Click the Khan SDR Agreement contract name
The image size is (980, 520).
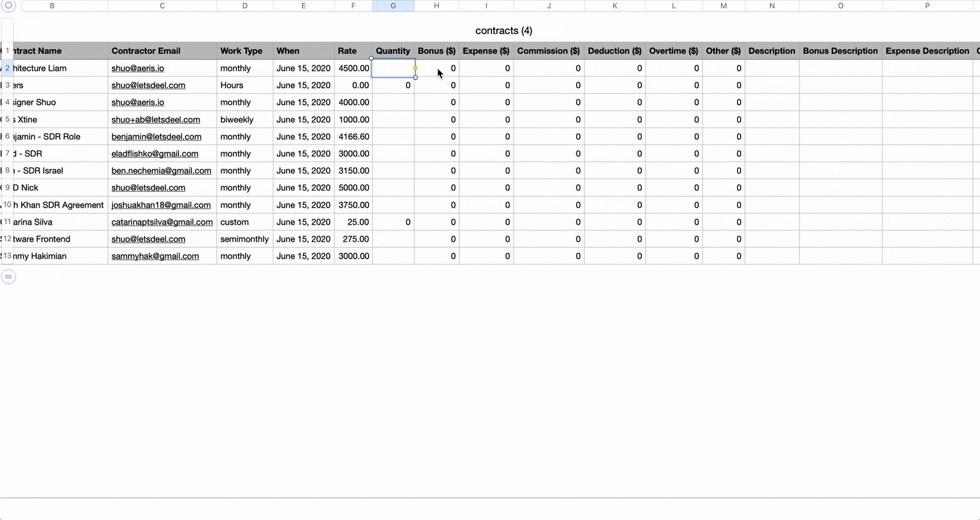(x=54, y=205)
